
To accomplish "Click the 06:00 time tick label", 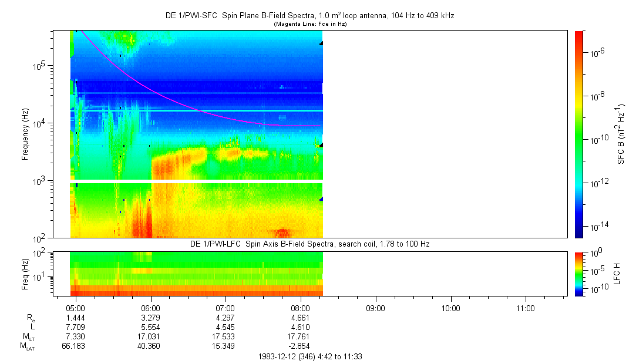I will (x=151, y=308).
